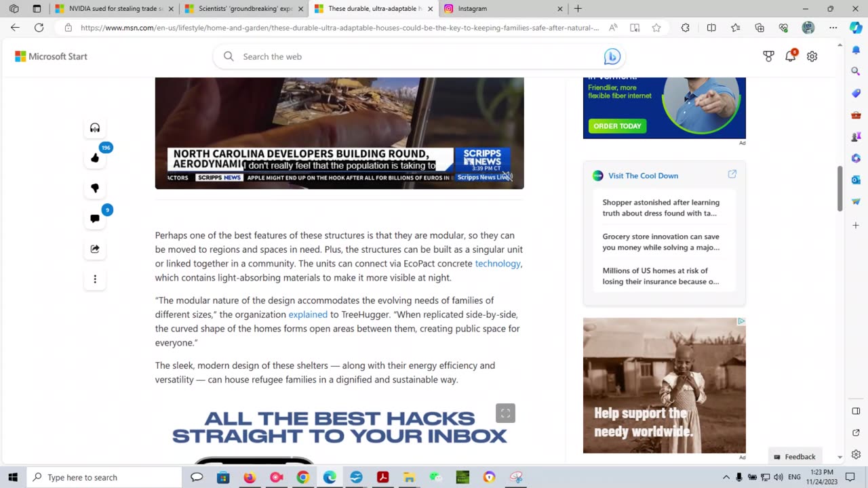Screen dimensions: 868x488
Task: Click the share article arrow icon
Action: [x=95, y=249]
